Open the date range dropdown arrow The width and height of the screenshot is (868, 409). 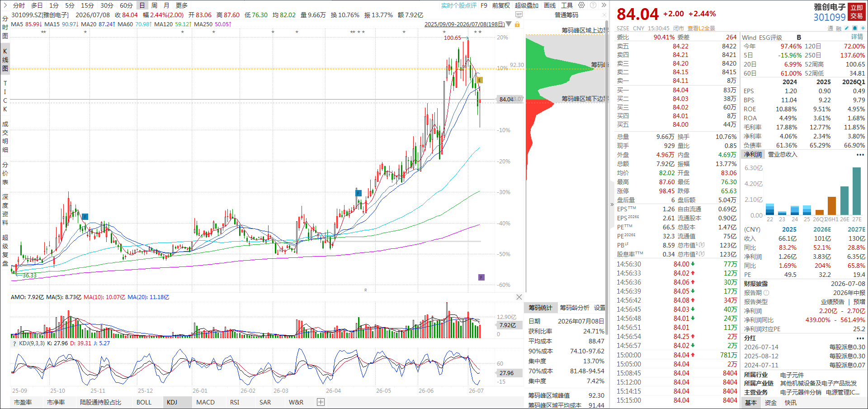pos(509,24)
